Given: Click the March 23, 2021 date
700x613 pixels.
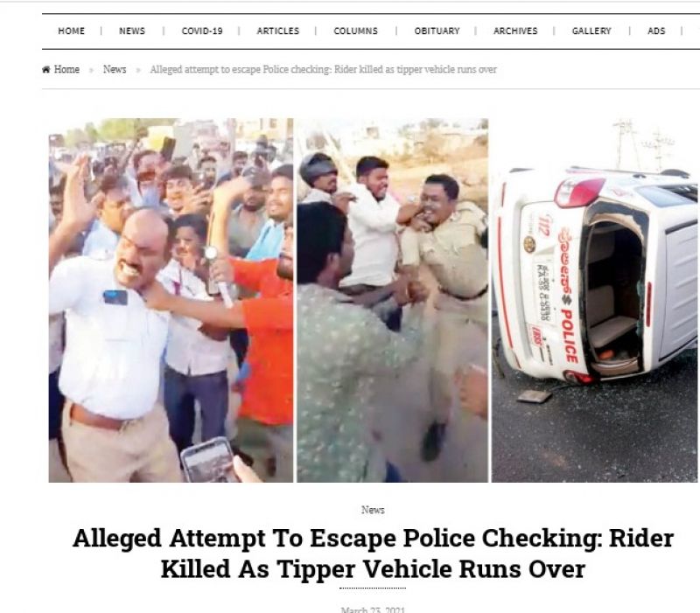Looking at the screenshot, I should pyautogui.click(x=373, y=610).
